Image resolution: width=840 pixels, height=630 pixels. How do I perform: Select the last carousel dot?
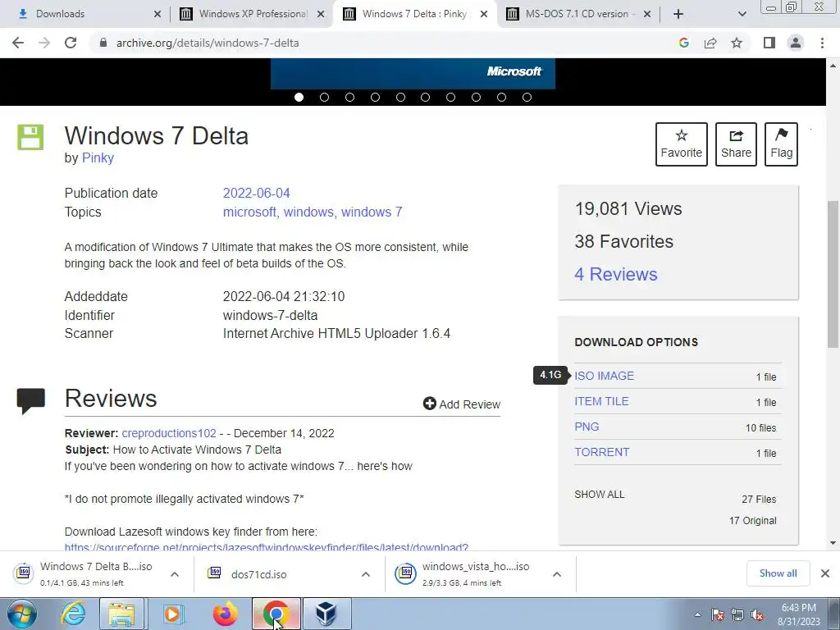[527, 97]
